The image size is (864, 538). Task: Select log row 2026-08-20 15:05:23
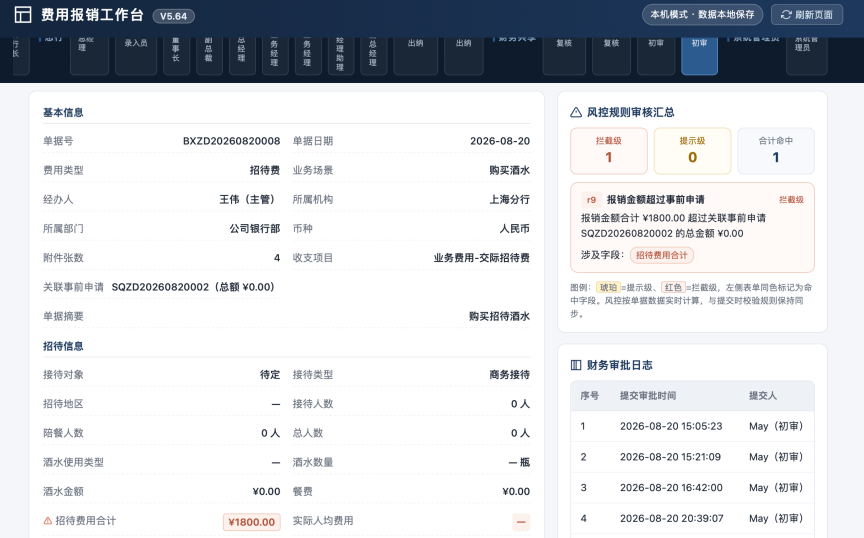click(x=692, y=426)
